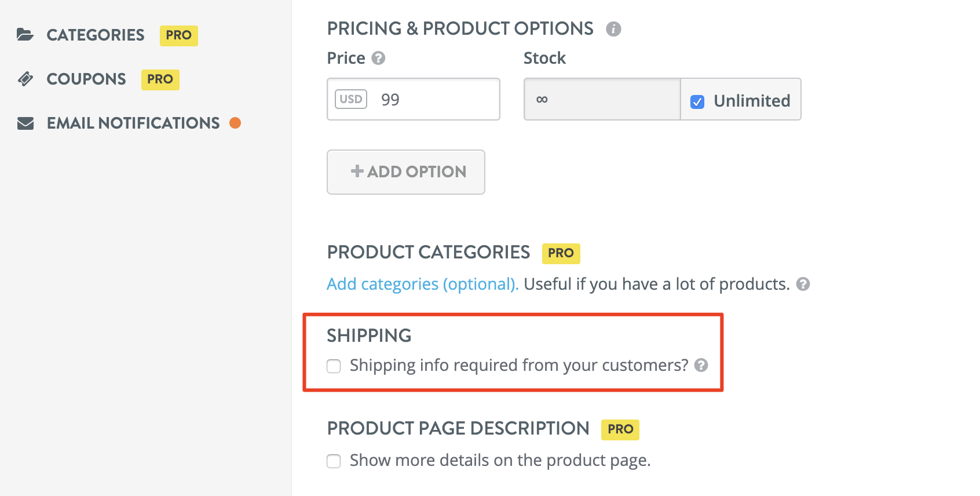Open the Categories menu item
Image resolution: width=980 pixels, height=496 pixels.
point(96,35)
